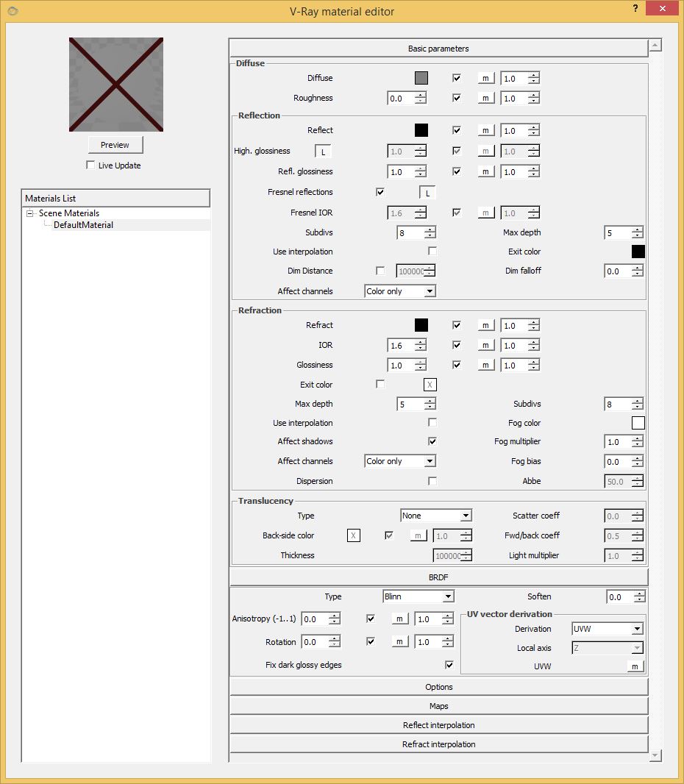Click the help question mark in title bar
This screenshot has height=784, width=684.
(635, 8)
